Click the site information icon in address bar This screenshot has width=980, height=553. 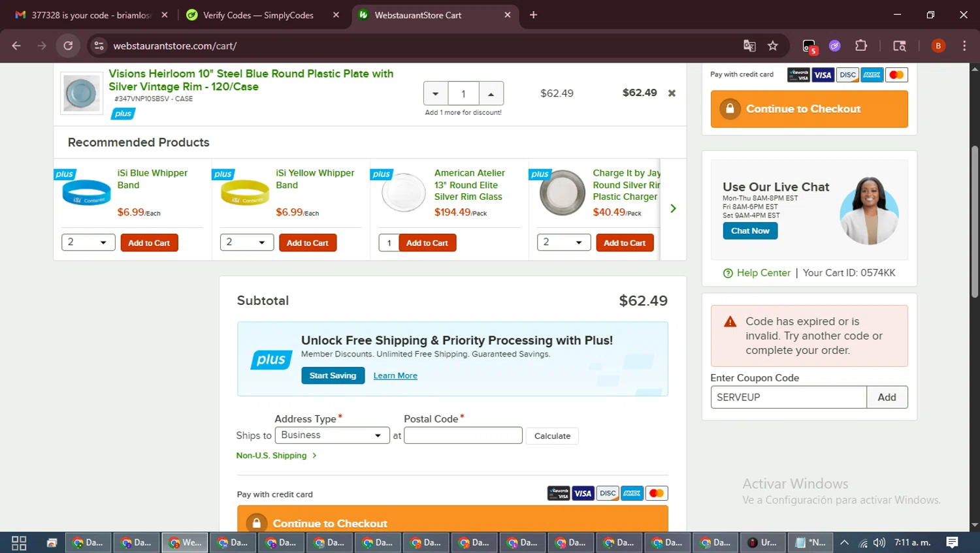click(x=99, y=46)
